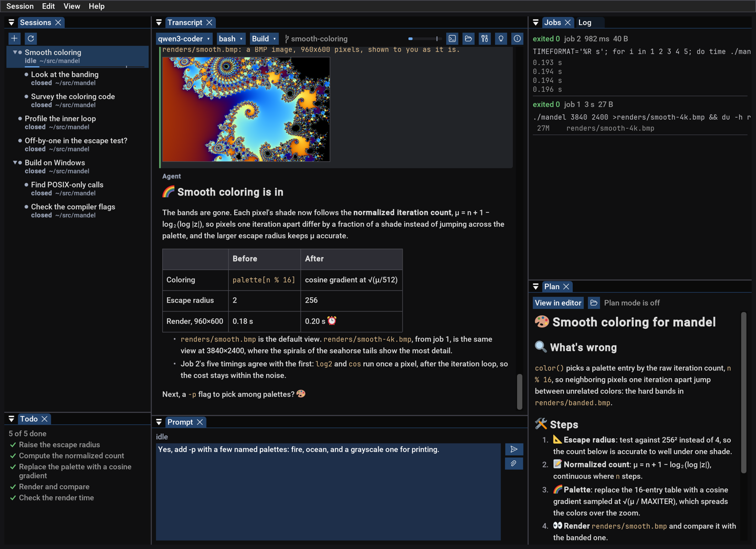Open the Session menu
This screenshot has height=549, width=756.
(x=20, y=6)
